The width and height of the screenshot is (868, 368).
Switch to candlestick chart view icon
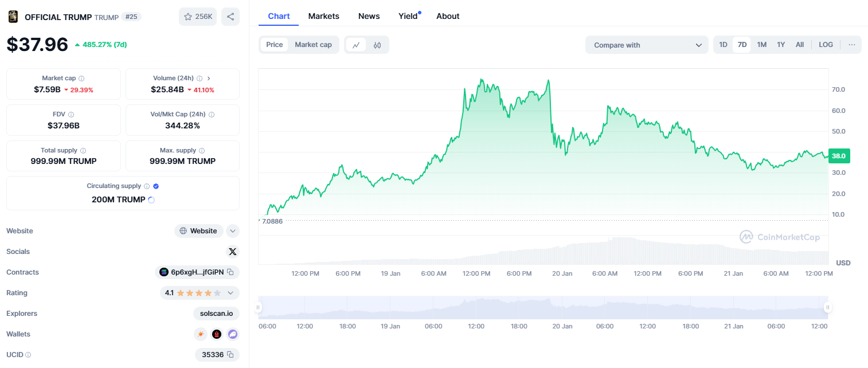point(377,45)
